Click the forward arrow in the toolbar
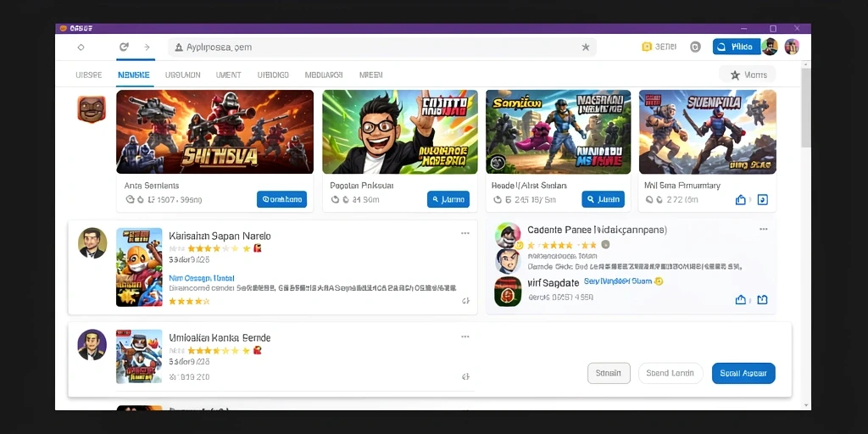The width and height of the screenshot is (868, 434). point(147,47)
